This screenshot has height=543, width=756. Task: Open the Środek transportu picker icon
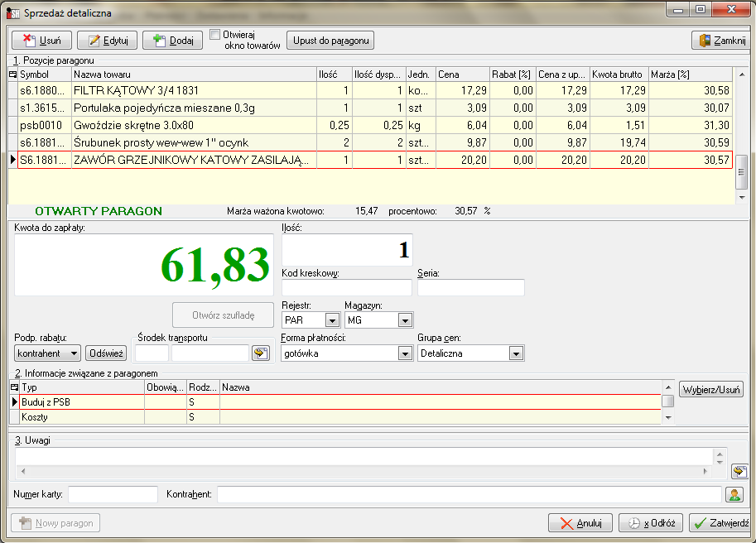point(261,353)
